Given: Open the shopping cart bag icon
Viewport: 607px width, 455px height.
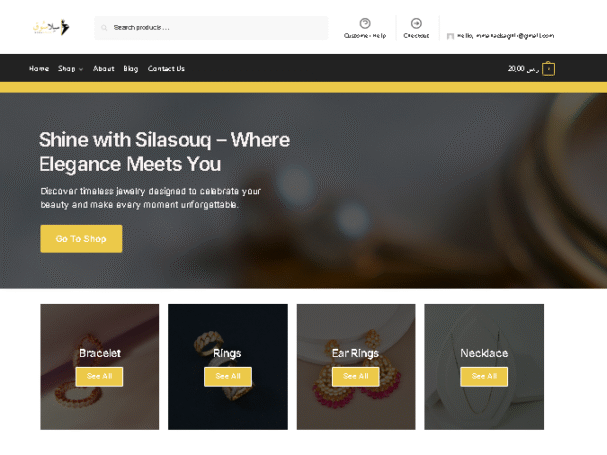Looking at the screenshot, I should (548, 69).
